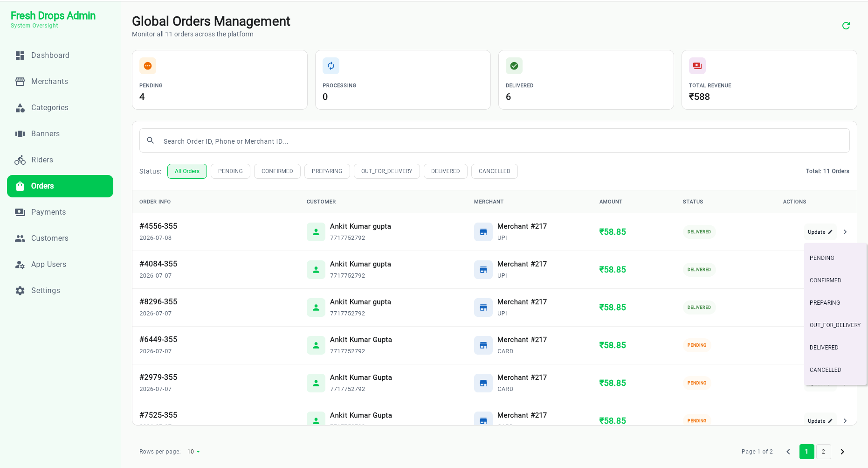Choose CONFIRMED in the status menu

coord(835,280)
